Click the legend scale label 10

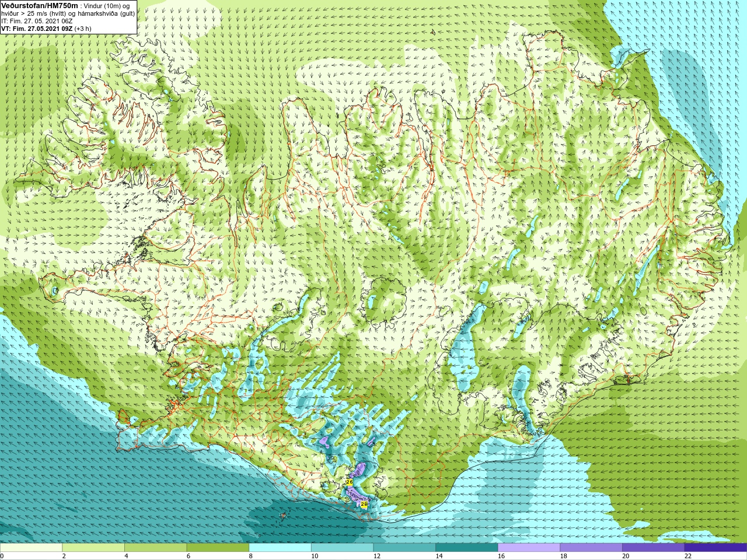pyautogui.click(x=315, y=556)
